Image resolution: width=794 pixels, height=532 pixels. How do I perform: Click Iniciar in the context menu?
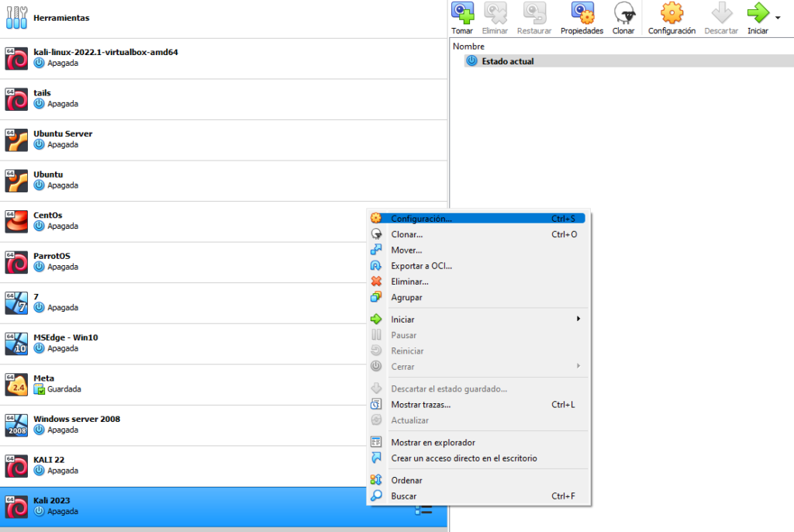tap(477, 320)
